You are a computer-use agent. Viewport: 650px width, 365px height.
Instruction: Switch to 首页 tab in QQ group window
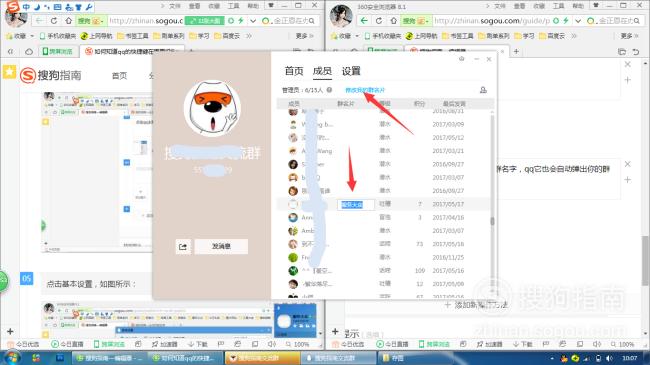click(x=294, y=71)
